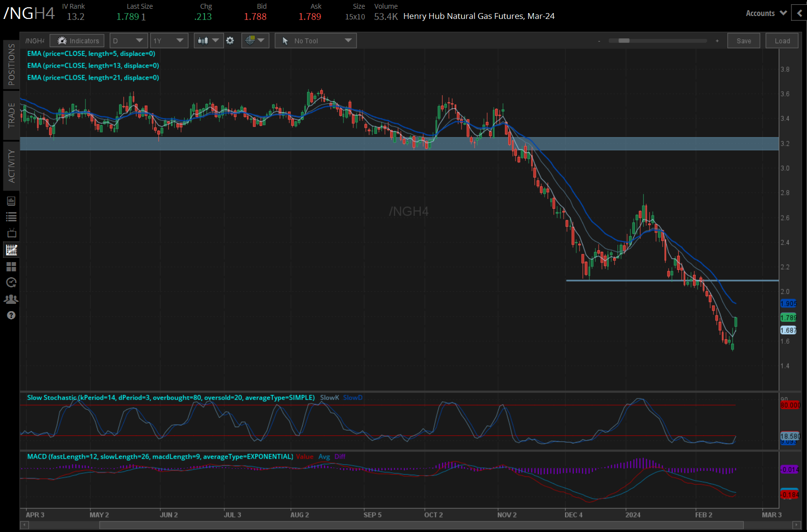Select the charts icon in left sidebar
Screen dimensions: 807x532
[11, 250]
